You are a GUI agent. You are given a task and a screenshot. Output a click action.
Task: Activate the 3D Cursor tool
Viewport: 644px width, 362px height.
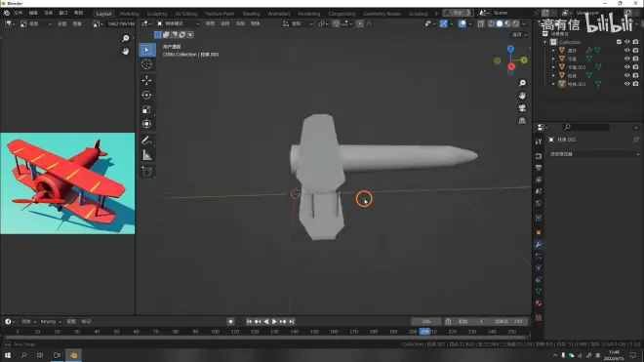click(x=146, y=64)
